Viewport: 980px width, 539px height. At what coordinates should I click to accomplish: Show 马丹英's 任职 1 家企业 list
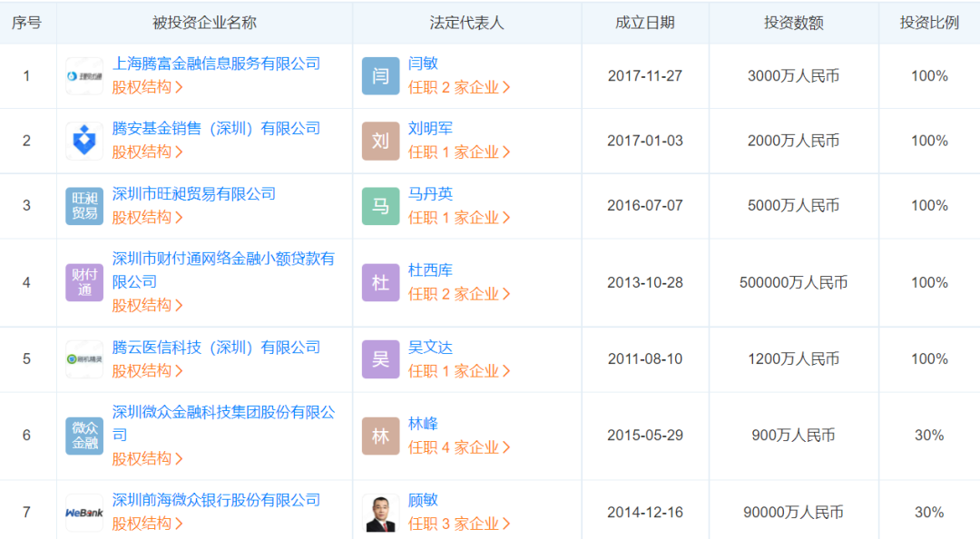point(459,218)
